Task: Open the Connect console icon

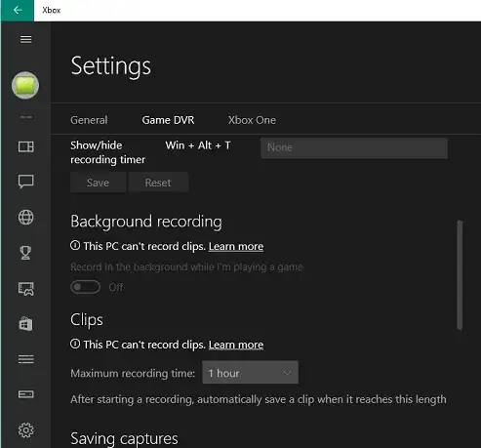Action: tap(26, 394)
